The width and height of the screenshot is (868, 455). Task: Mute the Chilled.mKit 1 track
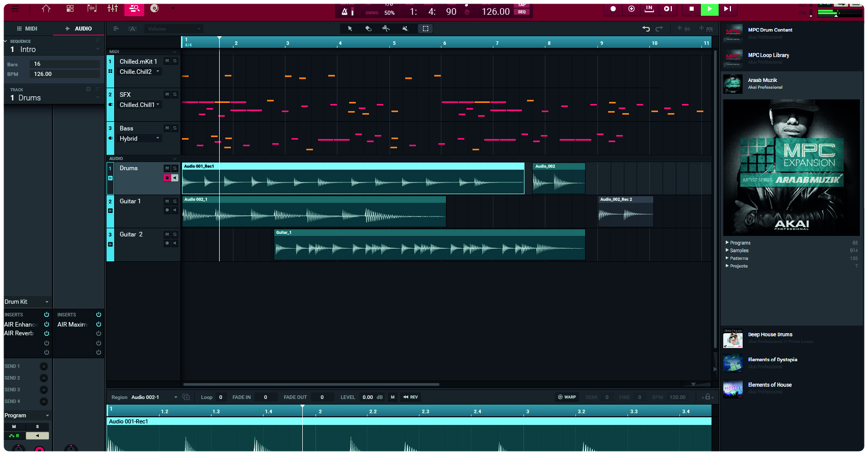coord(167,61)
